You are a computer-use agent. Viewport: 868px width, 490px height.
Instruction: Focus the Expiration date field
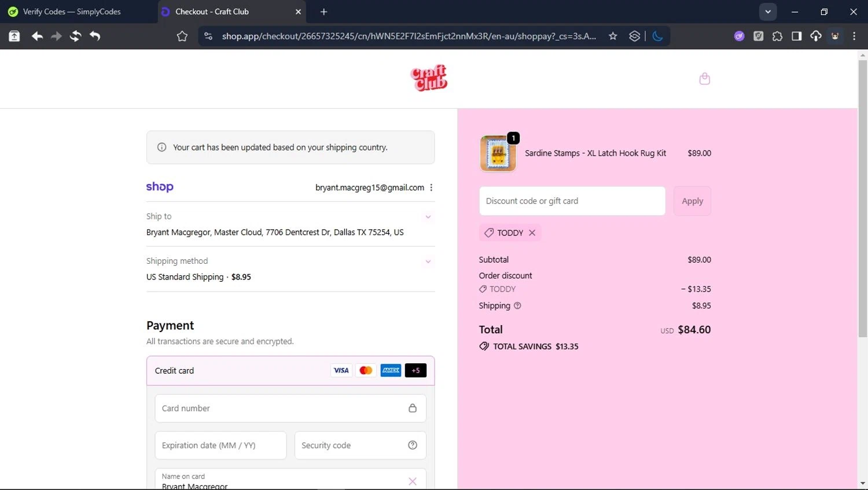click(220, 445)
